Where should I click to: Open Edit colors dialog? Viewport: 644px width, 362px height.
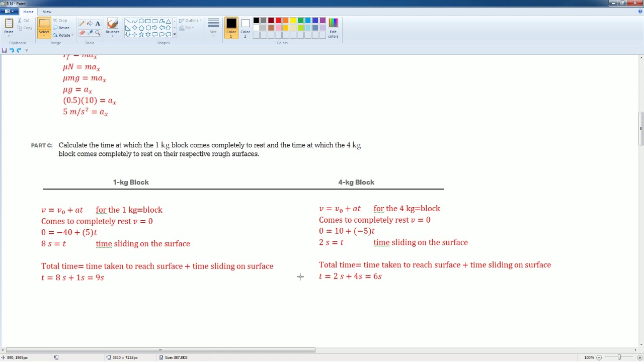tap(333, 28)
